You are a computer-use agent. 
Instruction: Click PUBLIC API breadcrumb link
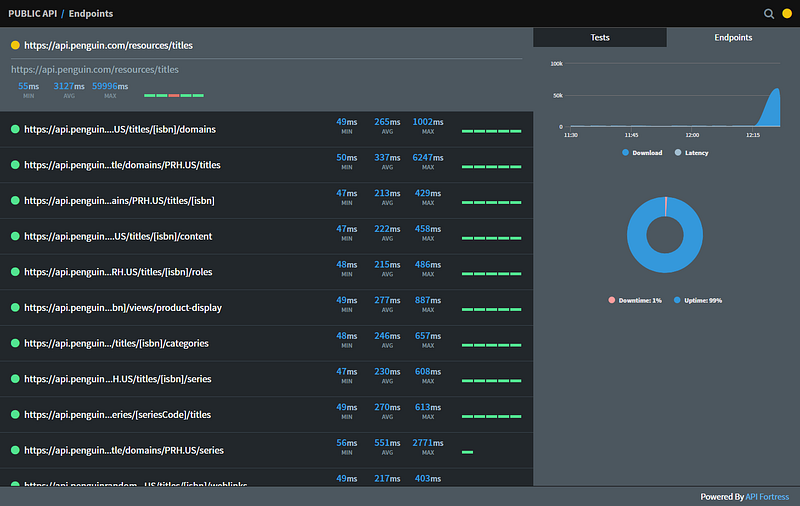coord(33,14)
